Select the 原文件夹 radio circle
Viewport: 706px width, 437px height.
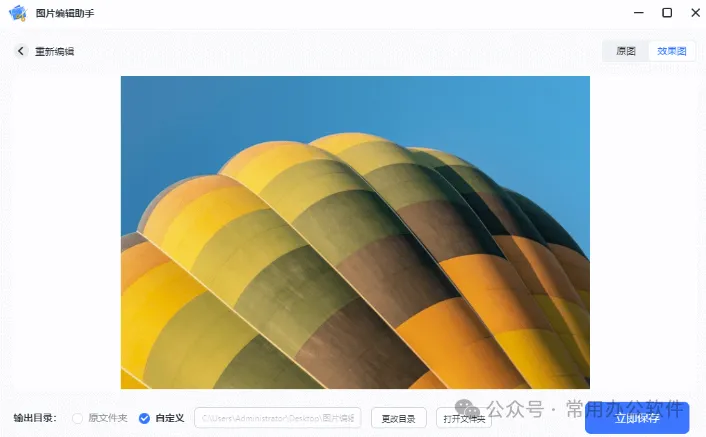77,419
